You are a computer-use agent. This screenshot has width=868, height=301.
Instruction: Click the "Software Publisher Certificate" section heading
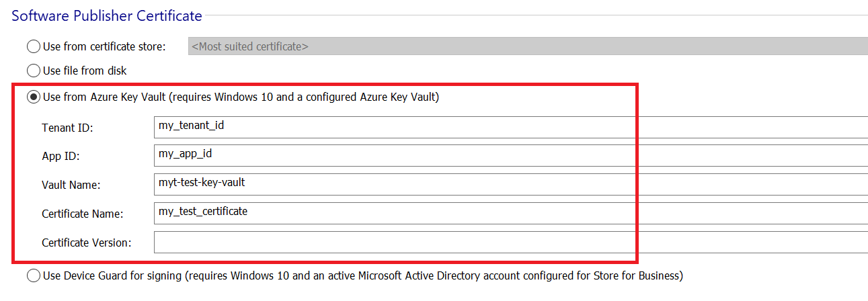(x=107, y=15)
